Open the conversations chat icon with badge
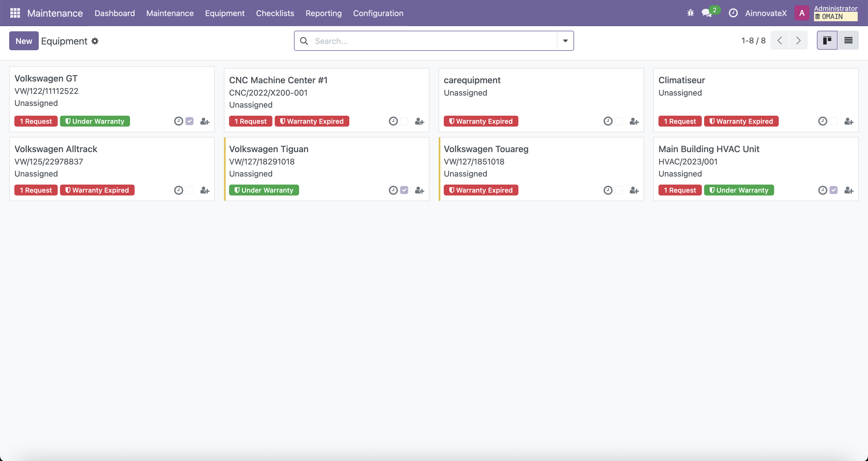Viewport: 868px width, 461px height. coord(707,13)
